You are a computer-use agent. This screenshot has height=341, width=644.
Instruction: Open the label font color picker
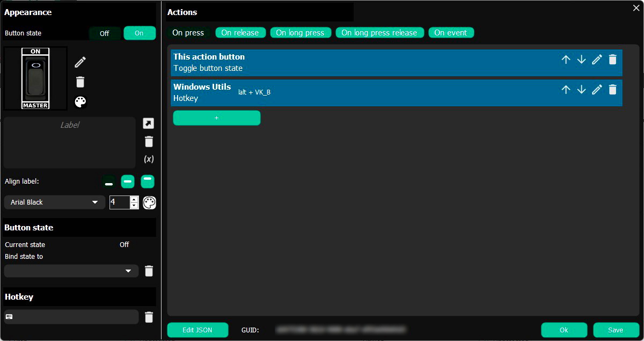(149, 202)
